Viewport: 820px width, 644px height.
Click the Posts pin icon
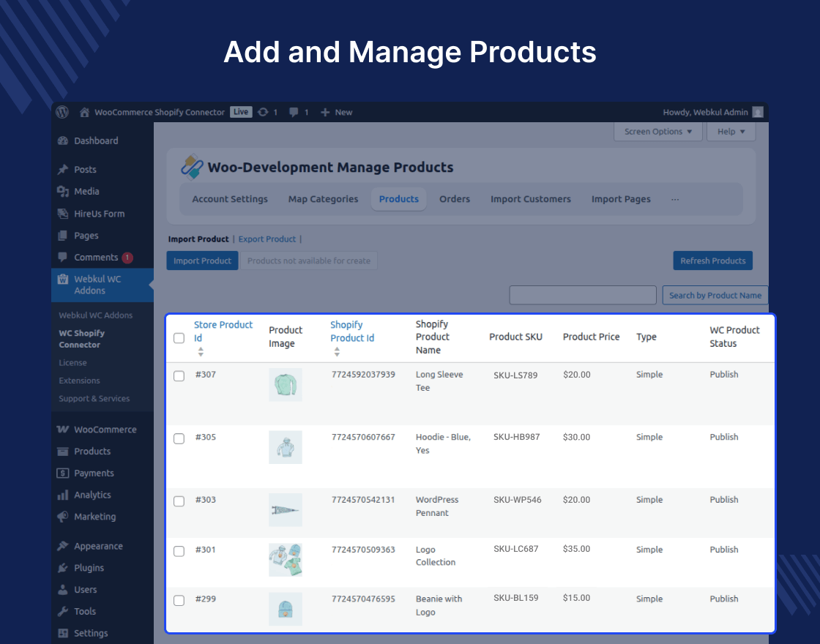click(x=63, y=169)
